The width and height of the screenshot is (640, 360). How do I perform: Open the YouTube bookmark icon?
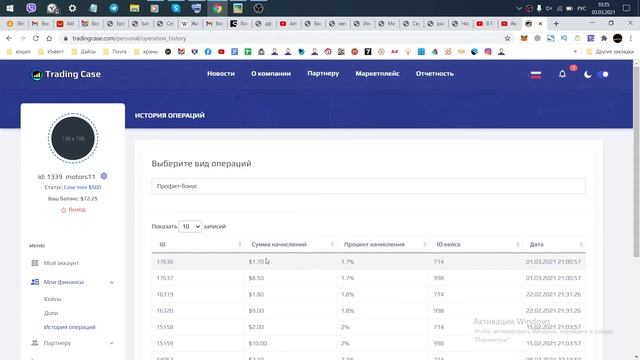click(x=221, y=52)
